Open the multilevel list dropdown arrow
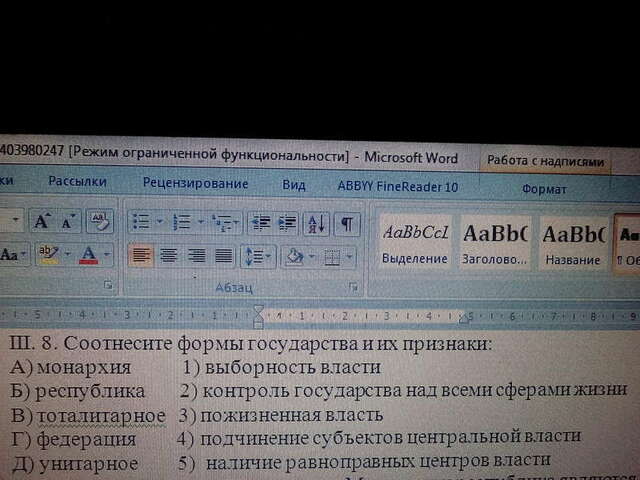Screen dimensions: 640x480 tap(237, 223)
